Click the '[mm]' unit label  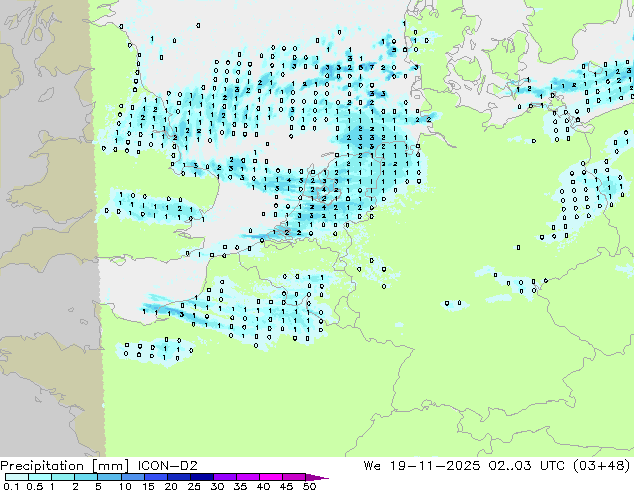pyautogui.click(x=110, y=466)
